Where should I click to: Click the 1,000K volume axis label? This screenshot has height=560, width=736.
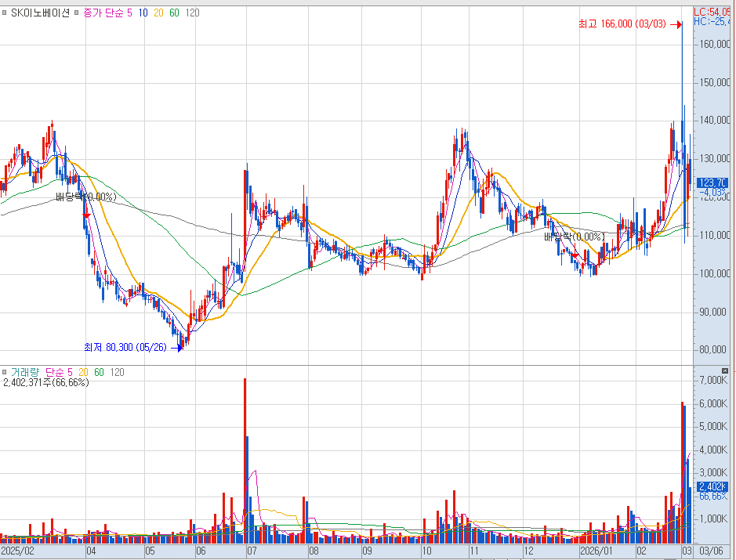[x=713, y=519]
